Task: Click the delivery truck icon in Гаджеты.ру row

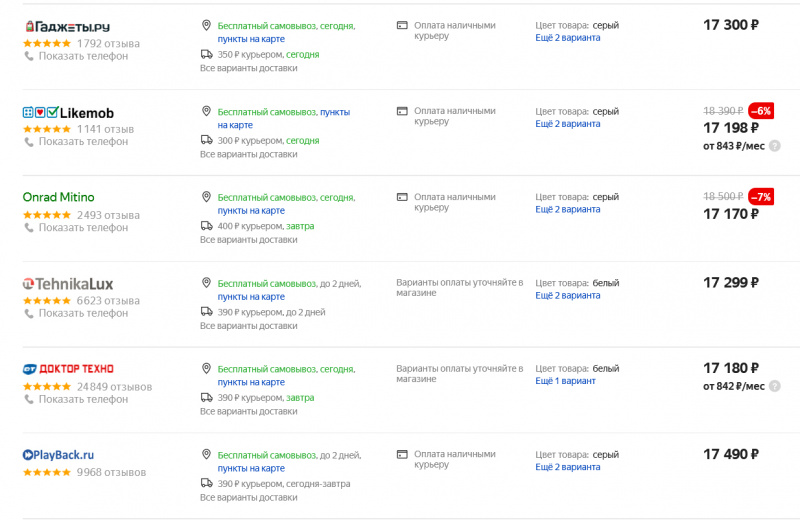Action: click(x=206, y=54)
